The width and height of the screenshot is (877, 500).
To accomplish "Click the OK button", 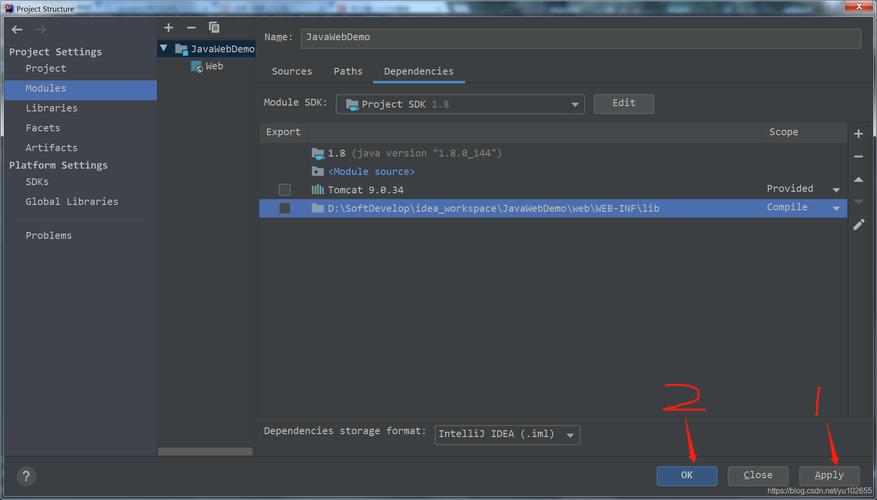I will tap(687, 475).
